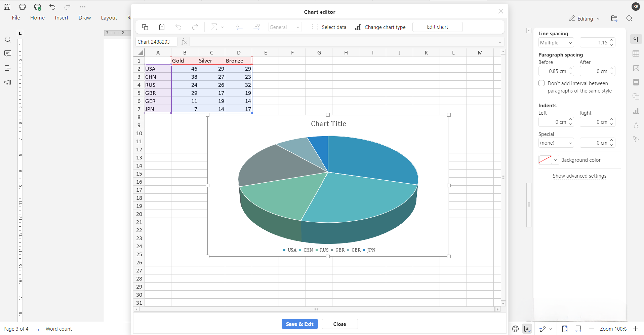Open Image settings panel
The width and height of the screenshot is (644, 335).
(x=636, y=68)
